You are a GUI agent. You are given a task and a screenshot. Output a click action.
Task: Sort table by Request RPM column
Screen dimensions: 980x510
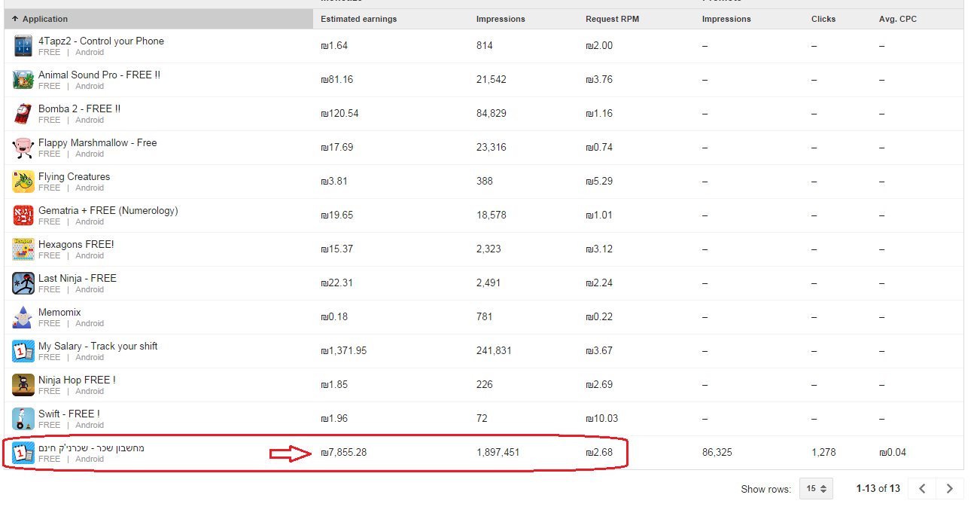[x=612, y=19]
